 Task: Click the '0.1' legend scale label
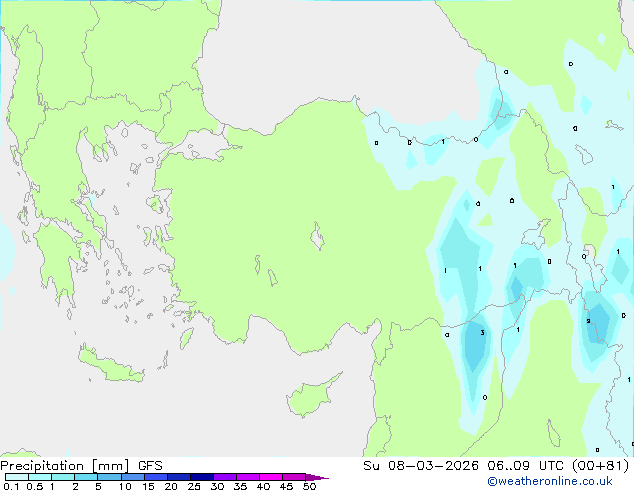(11, 486)
